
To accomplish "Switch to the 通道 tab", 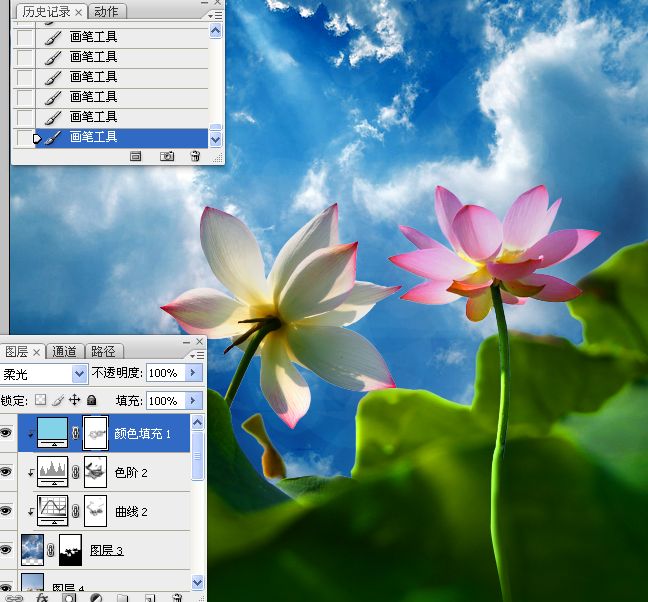I will pyautogui.click(x=64, y=352).
